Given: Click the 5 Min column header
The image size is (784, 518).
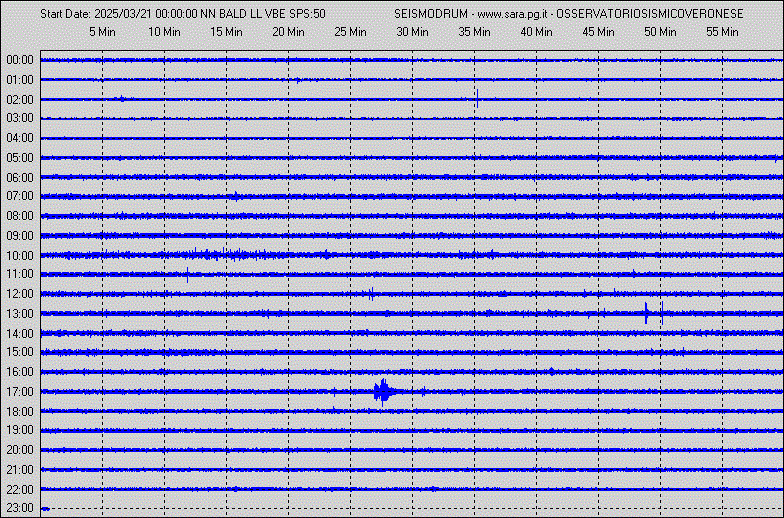Looking at the screenshot, I should coord(102,32).
